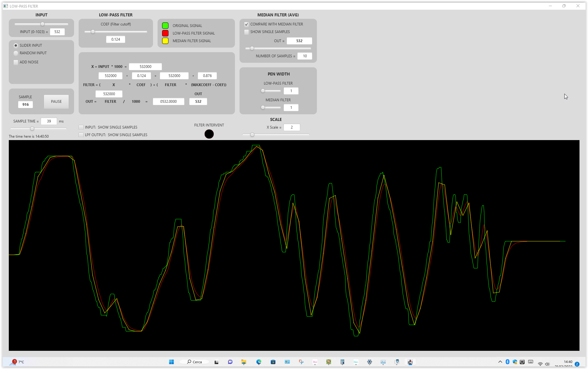Select the Random Input radio button
Image resolution: width=588 pixels, height=369 pixels.
[16, 53]
